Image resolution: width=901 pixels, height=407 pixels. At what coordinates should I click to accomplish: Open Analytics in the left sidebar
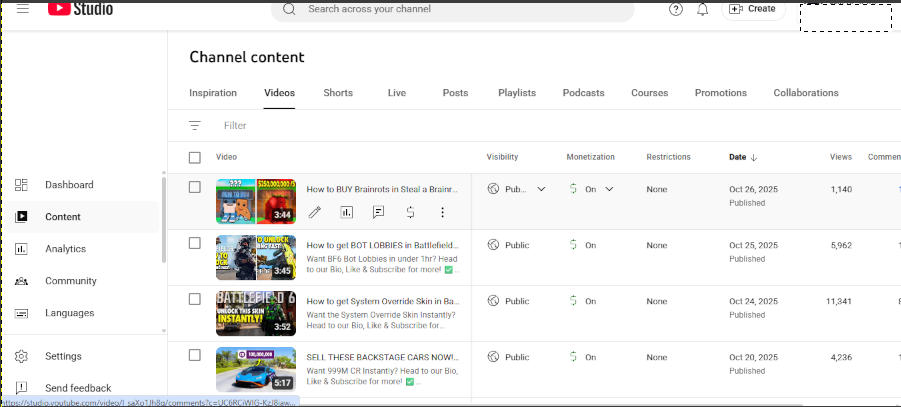click(65, 249)
